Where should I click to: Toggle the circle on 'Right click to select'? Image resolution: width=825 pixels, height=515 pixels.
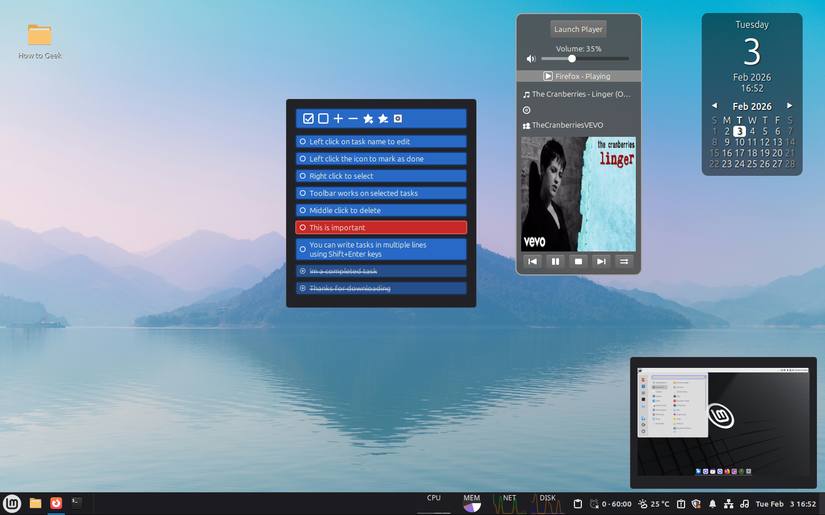point(303,176)
